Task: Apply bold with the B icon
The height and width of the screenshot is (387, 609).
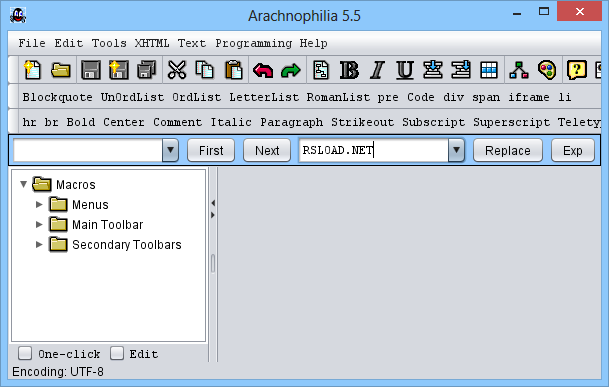Action: click(x=349, y=70)
